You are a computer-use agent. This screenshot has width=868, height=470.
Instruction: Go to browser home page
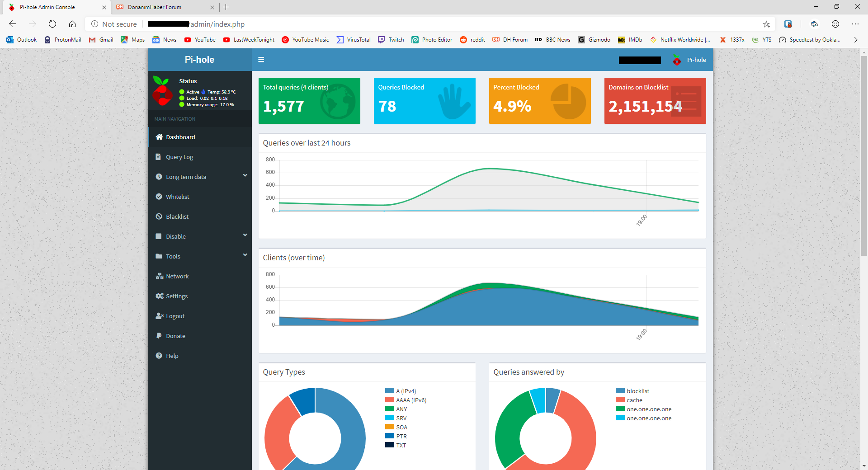[x=72, y=24]
